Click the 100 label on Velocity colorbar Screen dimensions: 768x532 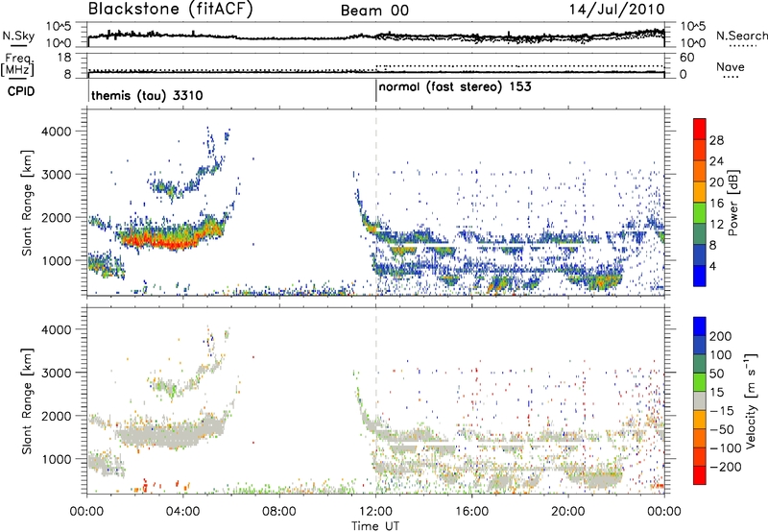pos(721,355)
